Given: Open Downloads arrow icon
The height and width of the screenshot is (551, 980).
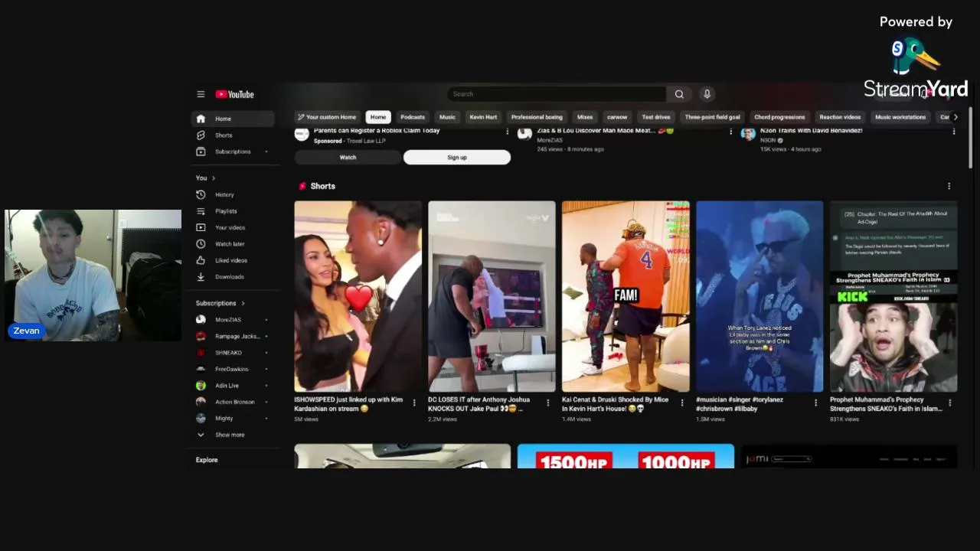Looking at the screenshot, I should click(x=201, y=277).
